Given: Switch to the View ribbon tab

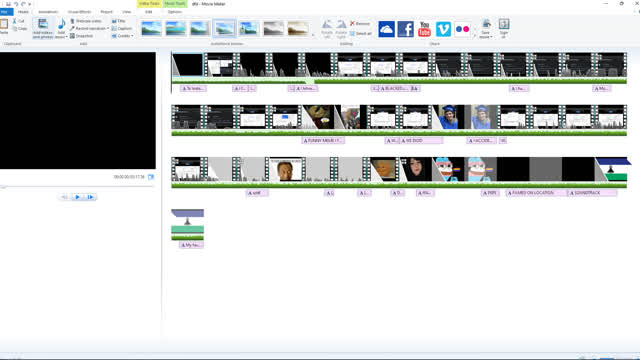Looking at the screenshot, I should tap(127, 12).
